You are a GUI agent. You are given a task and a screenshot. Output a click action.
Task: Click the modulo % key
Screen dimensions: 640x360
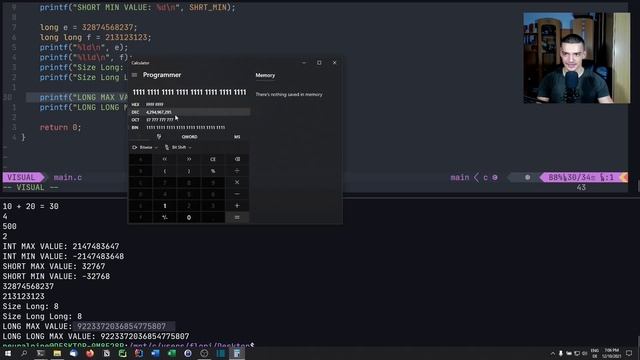[x=213, y=171]
